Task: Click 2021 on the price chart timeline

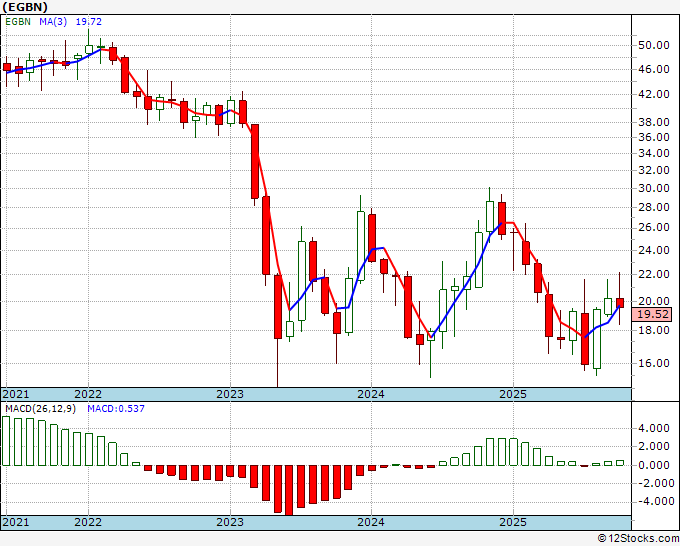Action: [x=16, y=394]
